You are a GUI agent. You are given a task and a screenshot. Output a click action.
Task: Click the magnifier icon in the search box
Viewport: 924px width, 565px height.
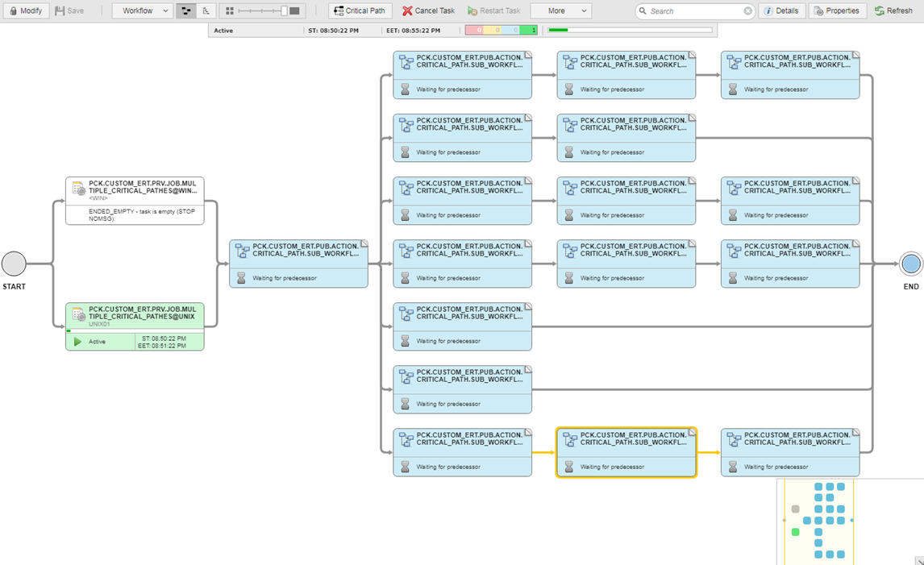(x=643, y=10)
